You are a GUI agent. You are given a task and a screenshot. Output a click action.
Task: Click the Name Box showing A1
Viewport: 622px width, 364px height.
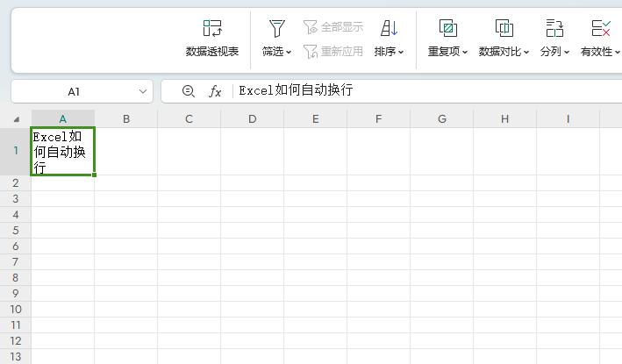(74, 91)
